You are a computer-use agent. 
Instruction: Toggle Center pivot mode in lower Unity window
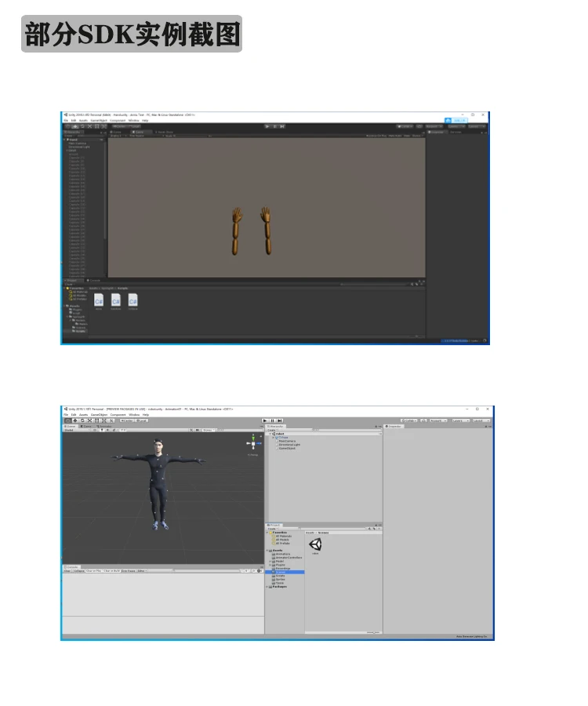click(x=127, y=420)
